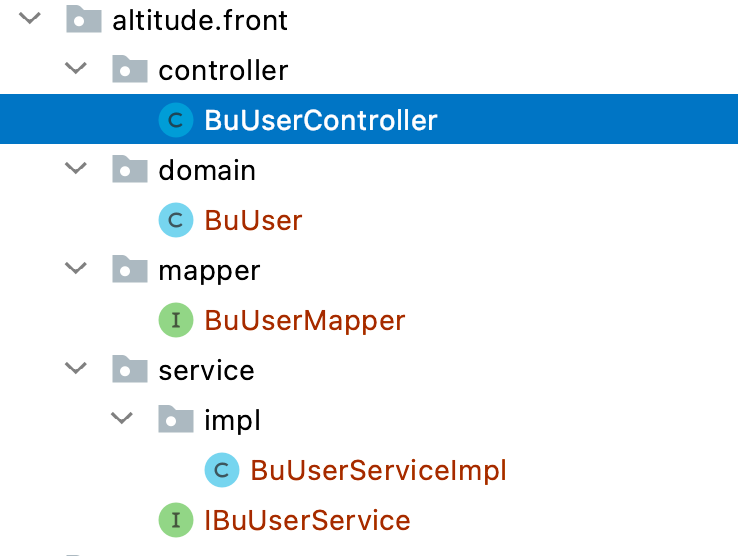Click the altitude.front package folder icon

84,19
